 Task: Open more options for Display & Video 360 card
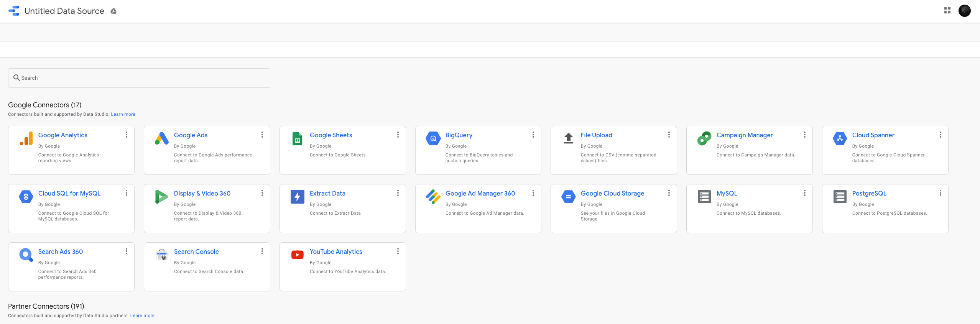pyautogui.click(x=262, y=193)
